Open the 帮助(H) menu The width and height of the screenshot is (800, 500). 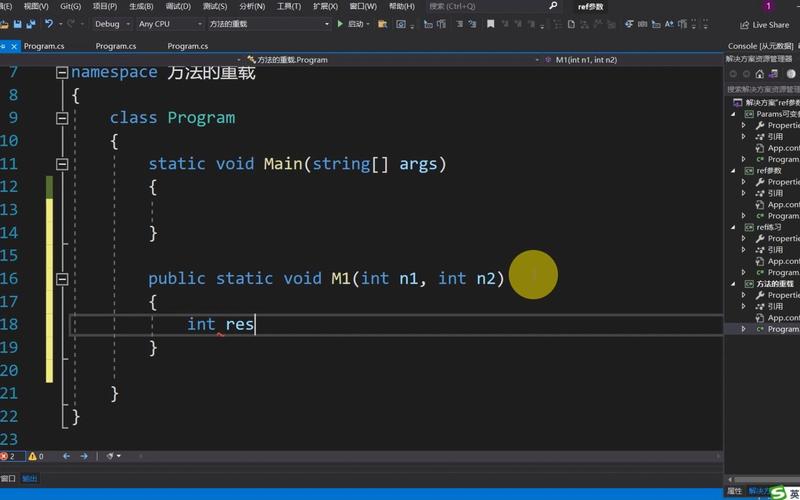[402, 6]
